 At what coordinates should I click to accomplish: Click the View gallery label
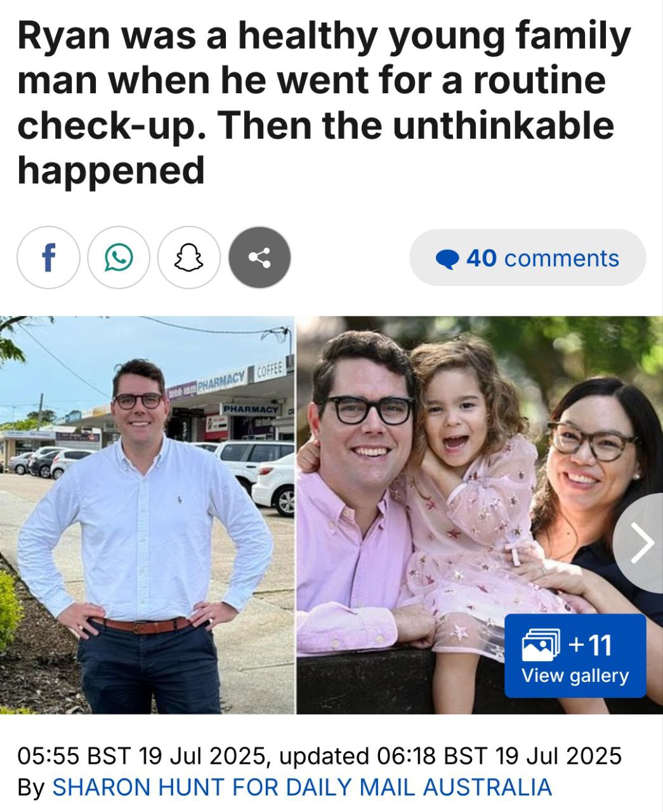[x=575, y=676]
